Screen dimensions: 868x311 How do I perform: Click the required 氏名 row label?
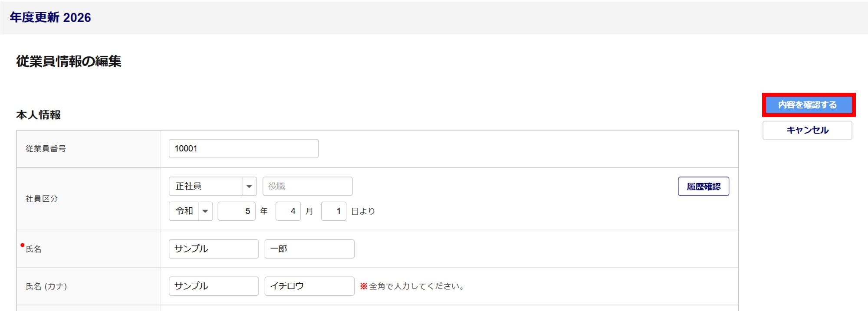(33, 249)
